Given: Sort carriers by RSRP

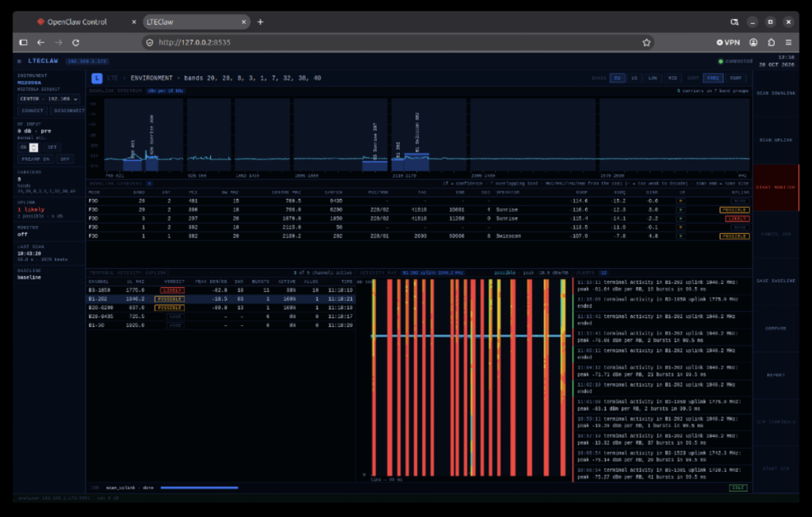Looking at the screenshot, I should tap(735, 79).
